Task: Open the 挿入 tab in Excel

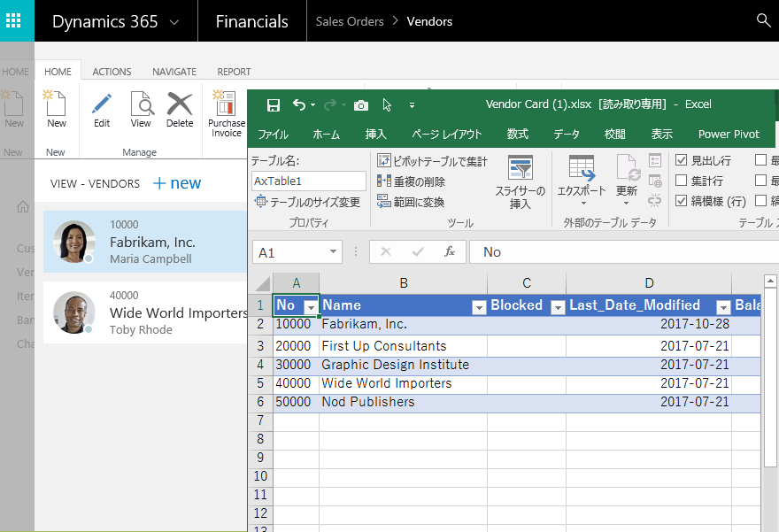Action: click(375, 135)
